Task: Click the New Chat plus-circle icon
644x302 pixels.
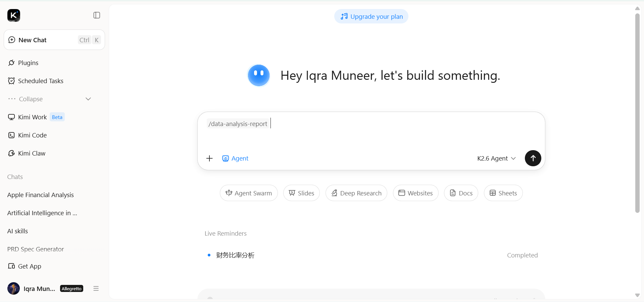Action: point(12,40)
